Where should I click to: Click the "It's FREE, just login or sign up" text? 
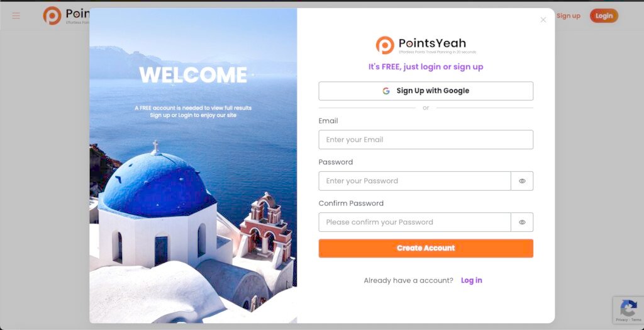click(x=426, y=67)
